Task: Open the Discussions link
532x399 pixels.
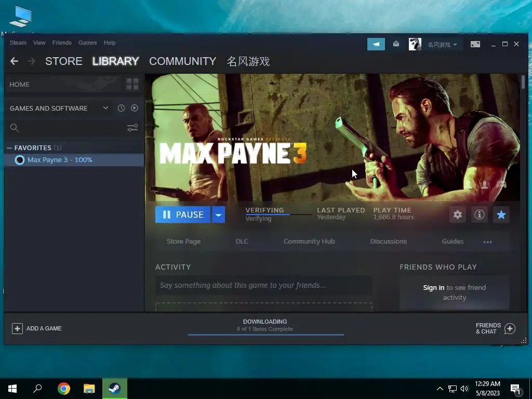Action: 389,241
